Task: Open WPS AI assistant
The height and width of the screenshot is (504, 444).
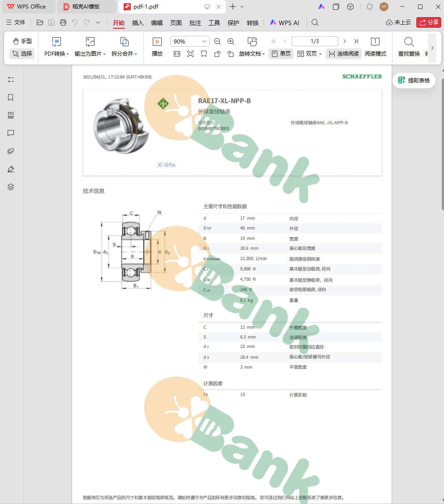Action: (x=285, y=23)
